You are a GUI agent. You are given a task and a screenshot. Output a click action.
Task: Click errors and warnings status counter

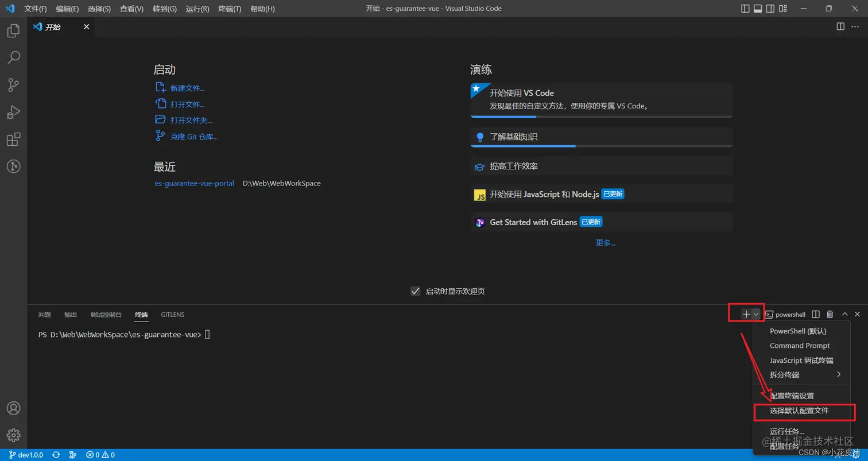100,455
